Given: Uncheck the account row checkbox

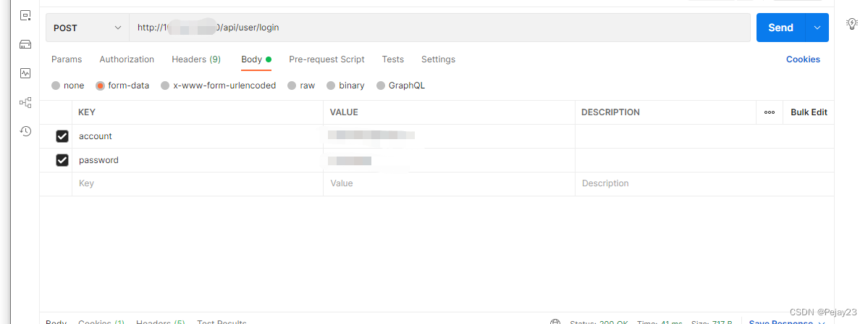Looking at the screenshot, I should pyautogui.click(x=62, y=136).
